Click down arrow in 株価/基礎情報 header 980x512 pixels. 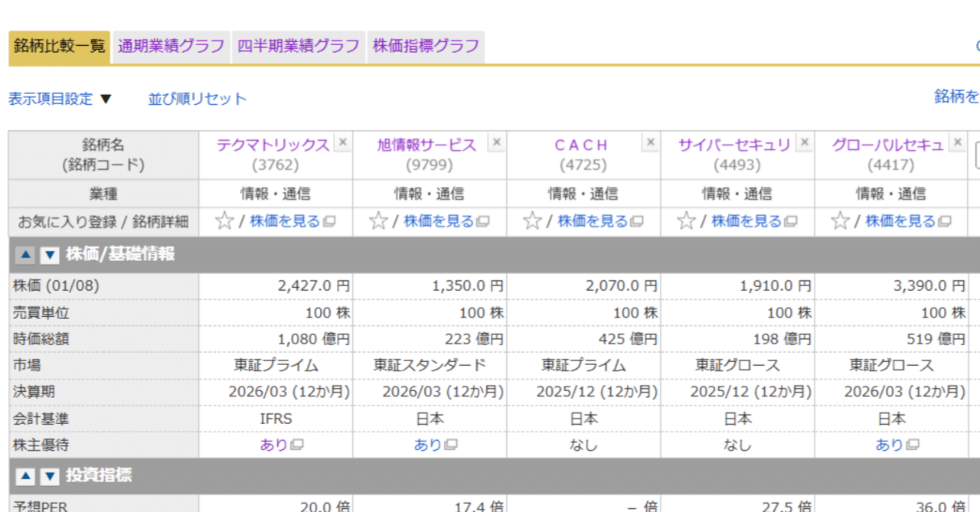click(50, 256)
